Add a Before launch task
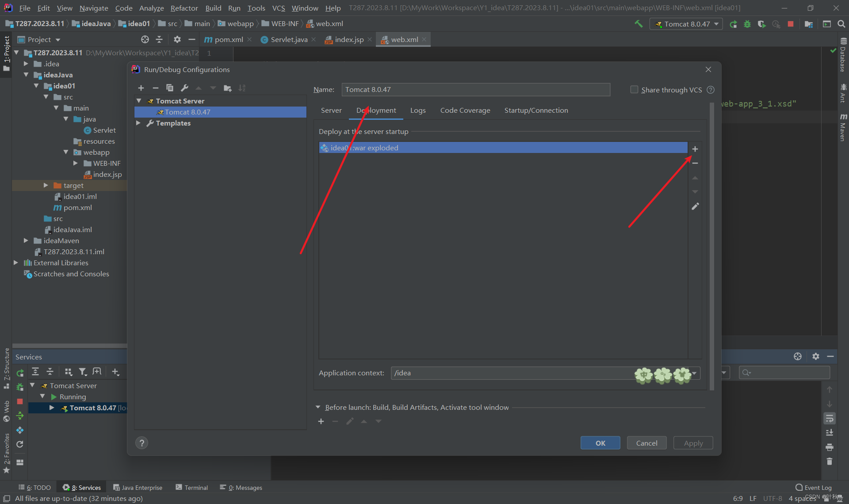The height and width of the screenshot is (504, 849). (321, 421)
